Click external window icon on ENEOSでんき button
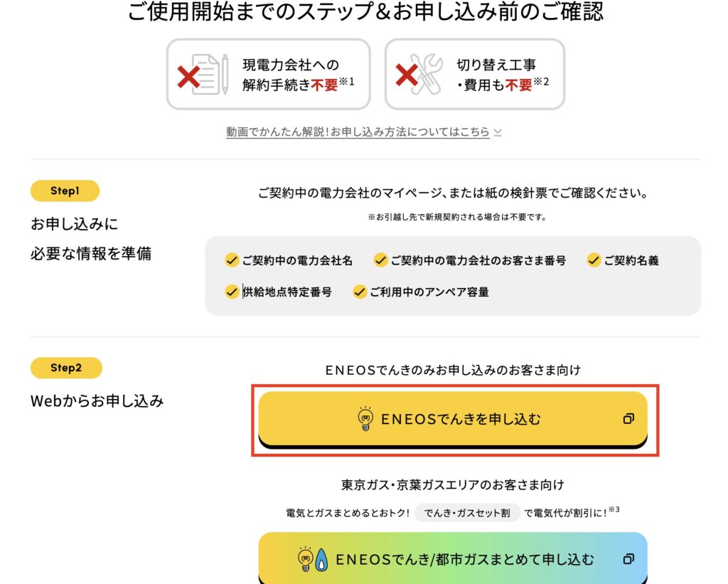This screenshot has width=728, height=584. tap(628, 418)
